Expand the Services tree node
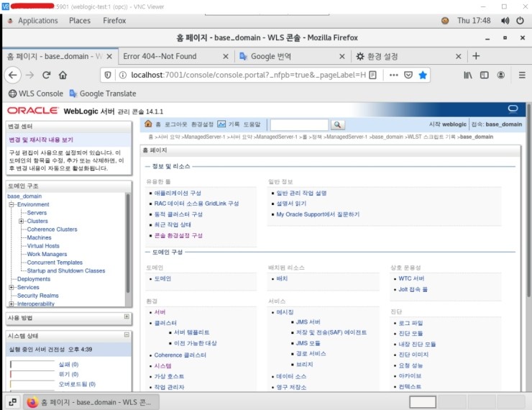The height and width of the screenshot is (410, 532). (12, 287)
